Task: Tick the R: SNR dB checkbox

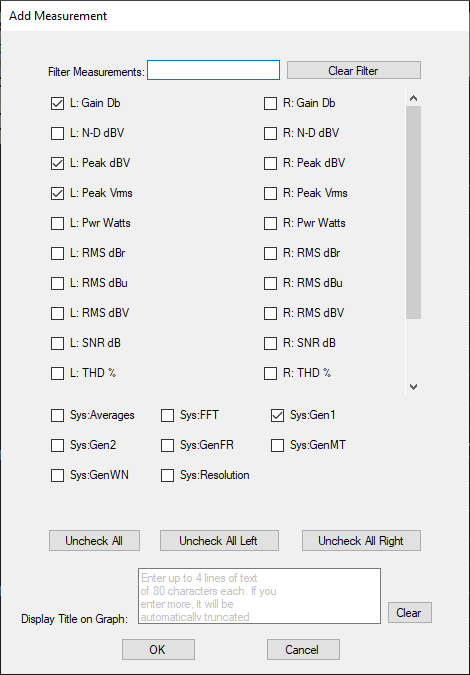Action: 270,344
